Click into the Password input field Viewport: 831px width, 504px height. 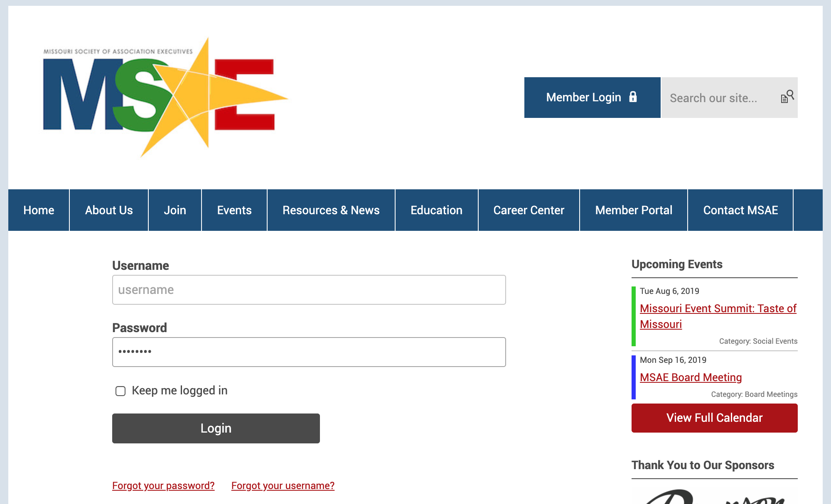click(x=309, y=352)
